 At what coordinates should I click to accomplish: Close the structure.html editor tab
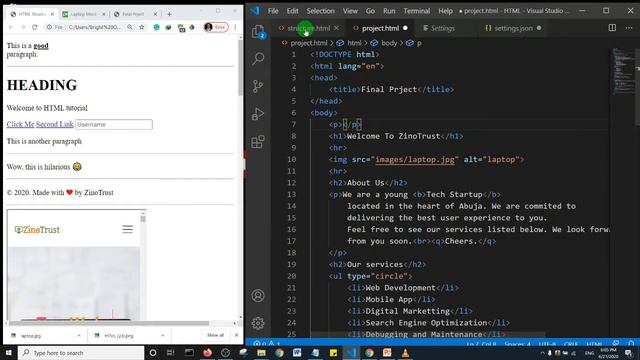[x=336, y=28]
